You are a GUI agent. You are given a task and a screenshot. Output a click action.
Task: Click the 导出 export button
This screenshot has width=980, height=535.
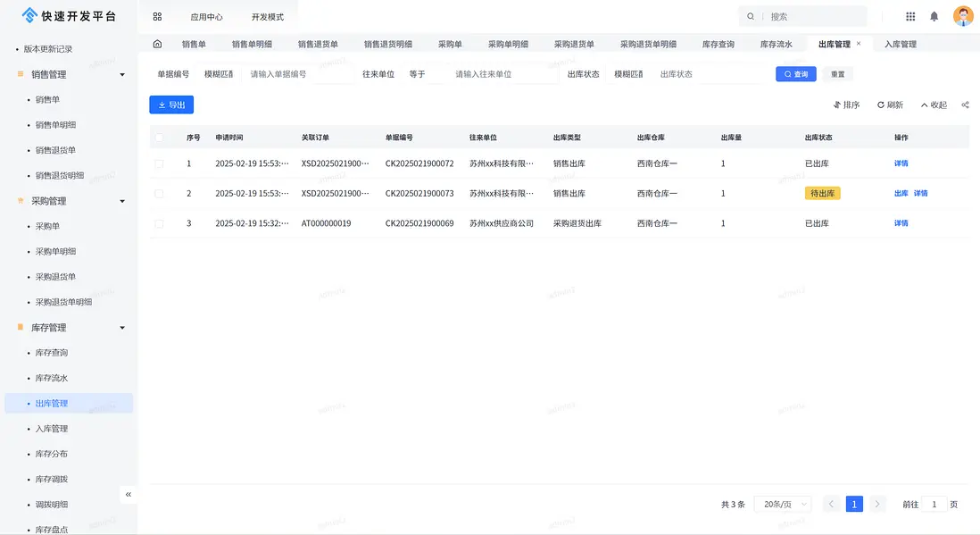coord(171,105)
